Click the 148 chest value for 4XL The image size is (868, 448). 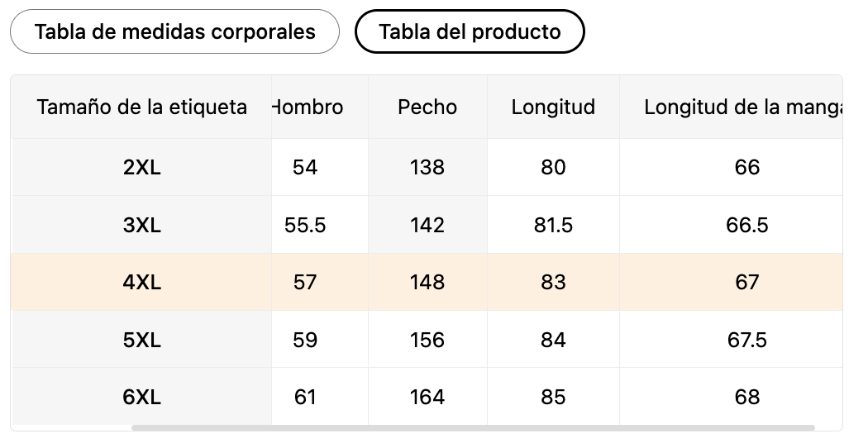[427, 283]
